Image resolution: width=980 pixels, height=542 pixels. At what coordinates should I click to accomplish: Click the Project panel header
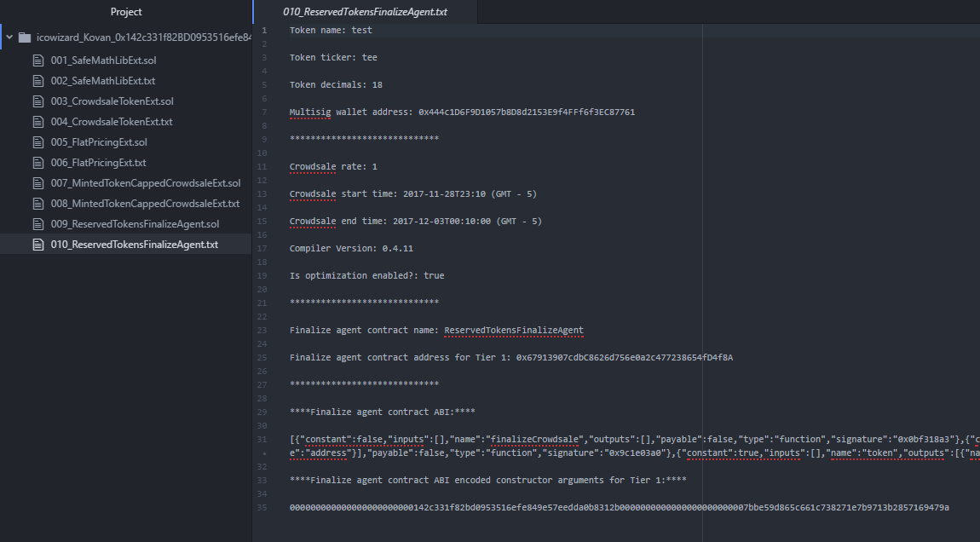(125, 12)
